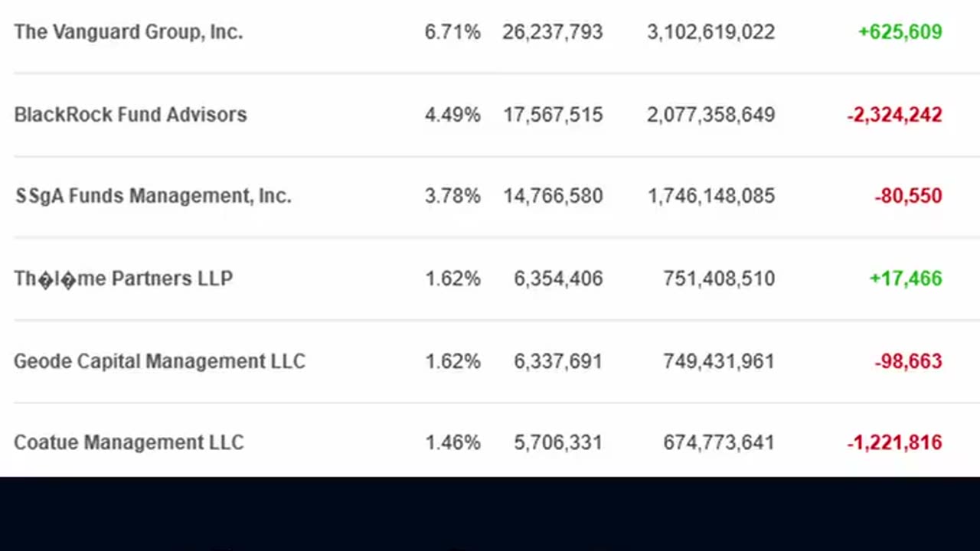Select the -80,550 share change

[908, 196]
